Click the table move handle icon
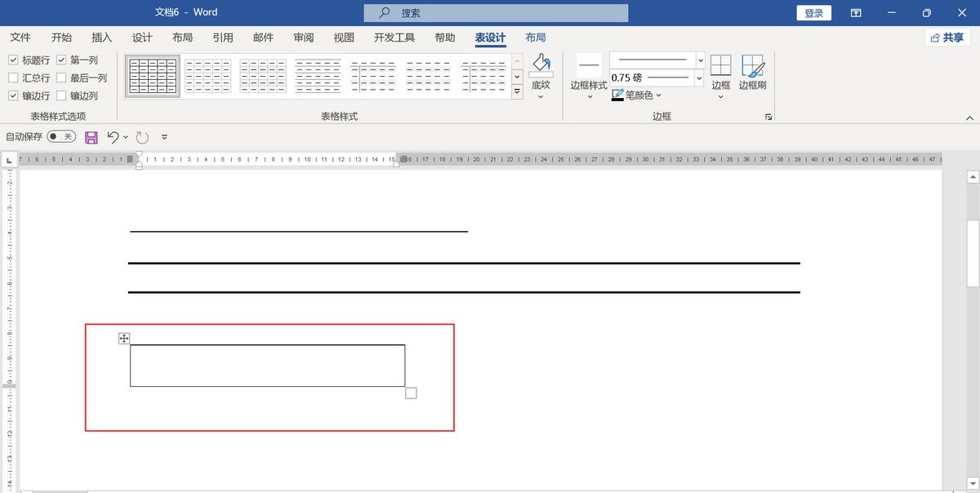The height and width of the screenshot is (493, 980). pos(124,338)
